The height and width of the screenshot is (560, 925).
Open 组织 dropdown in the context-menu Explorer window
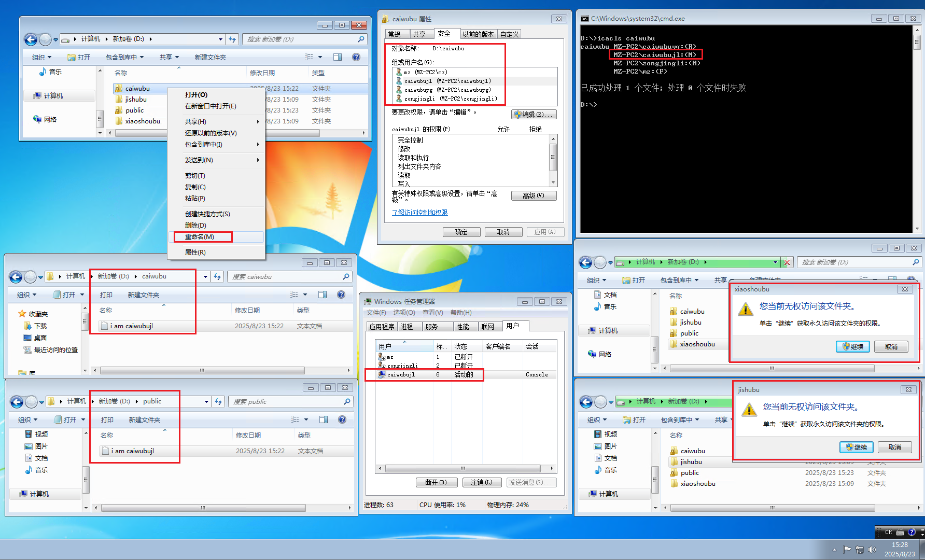click(x=42, y=57)
